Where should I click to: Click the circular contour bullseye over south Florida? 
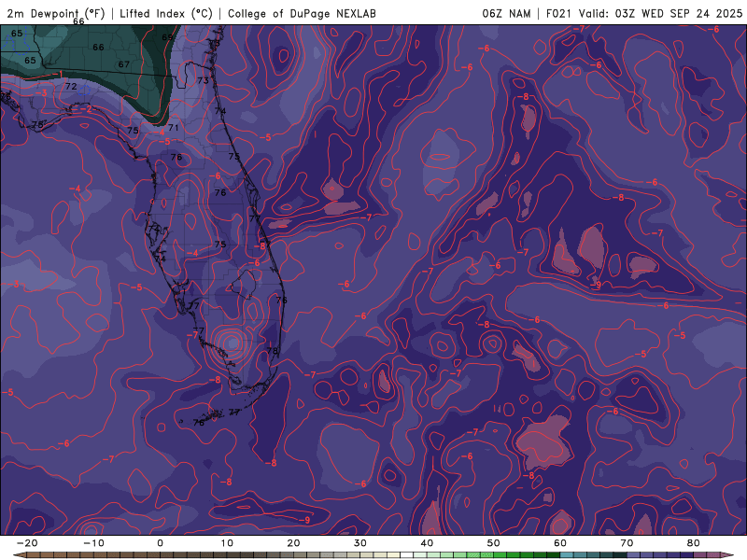pos(231,342)
